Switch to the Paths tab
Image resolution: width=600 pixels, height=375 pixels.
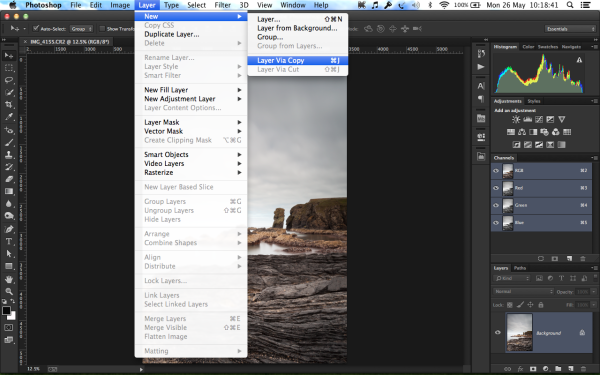click(x=520, y=268)
